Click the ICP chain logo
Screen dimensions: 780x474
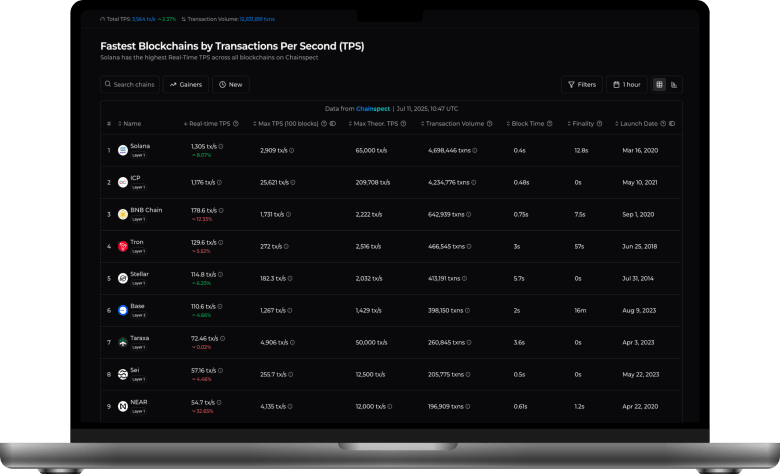click(x=123, y=183)
